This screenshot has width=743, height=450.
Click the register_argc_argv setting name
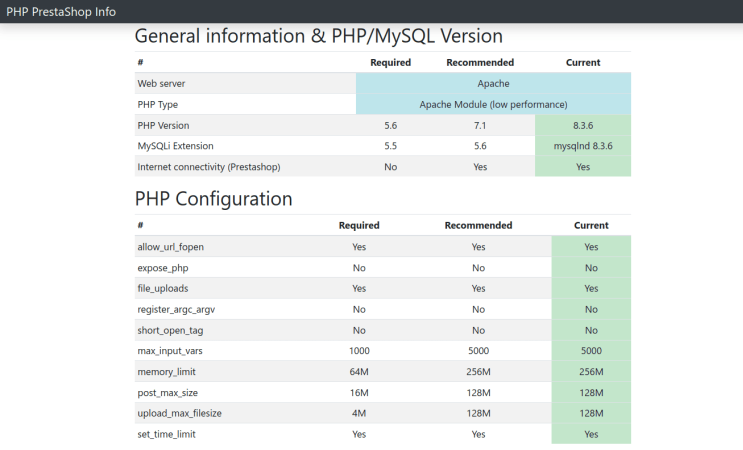click(176, 309)
